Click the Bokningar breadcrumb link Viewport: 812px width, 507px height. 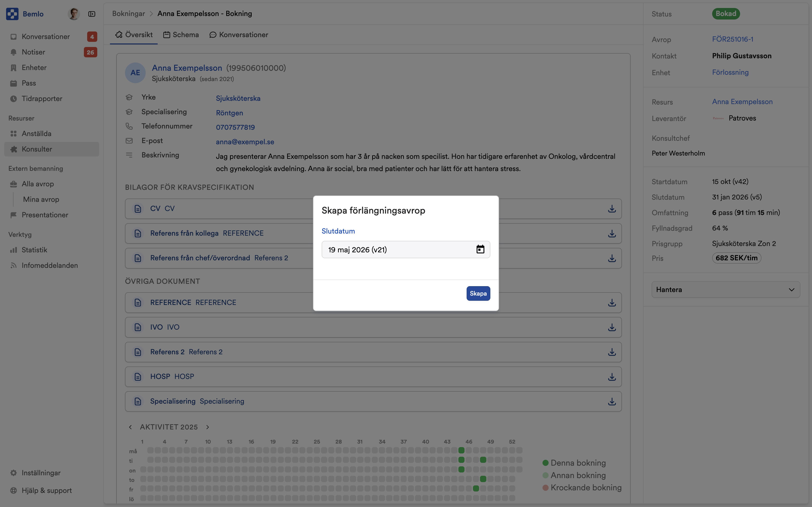pyautogui.click(x=129, y=13)
